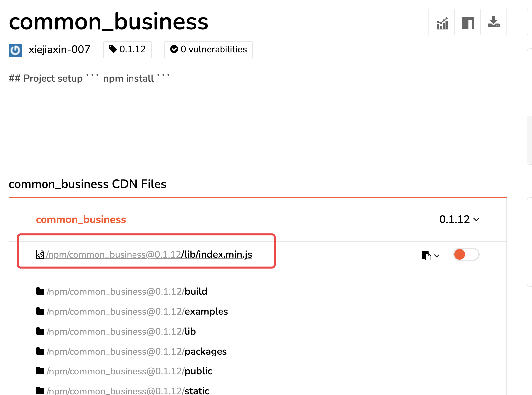
Task: Open the /lib/index.min.js file link
Action: tap(149, 254)
